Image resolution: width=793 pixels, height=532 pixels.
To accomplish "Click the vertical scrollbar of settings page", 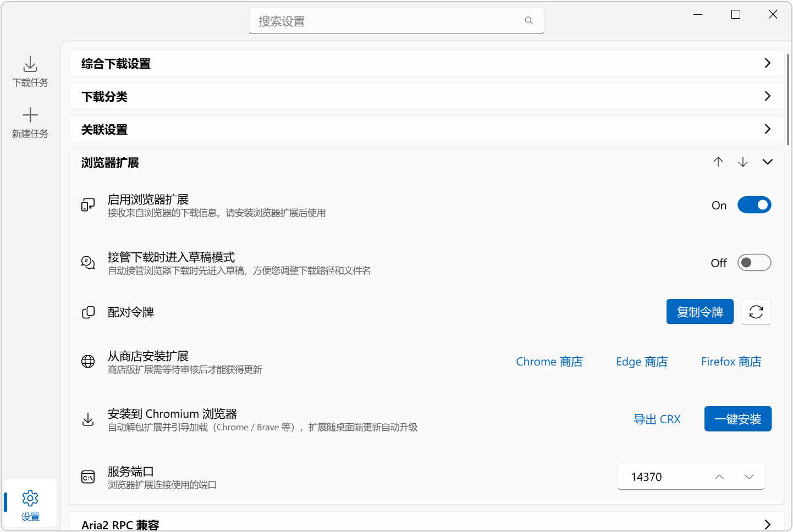I will pyautogui.click(x=788, y=99).
